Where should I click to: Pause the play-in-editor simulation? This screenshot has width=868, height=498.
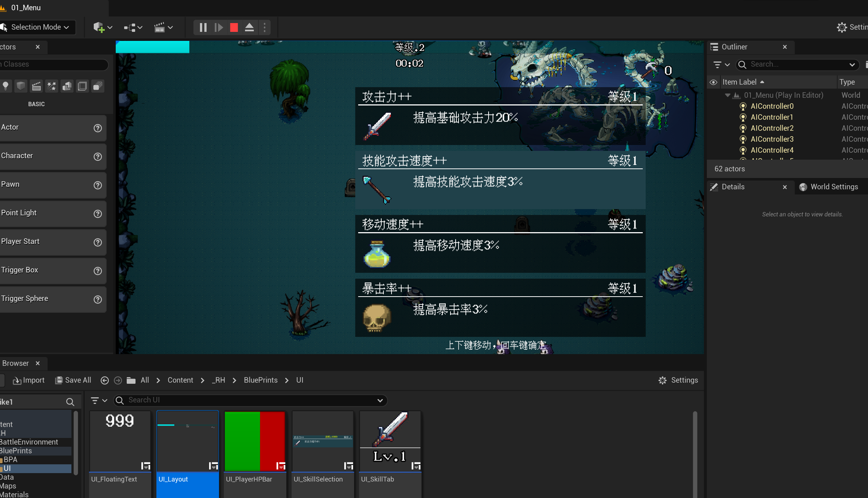pos(203,27)
